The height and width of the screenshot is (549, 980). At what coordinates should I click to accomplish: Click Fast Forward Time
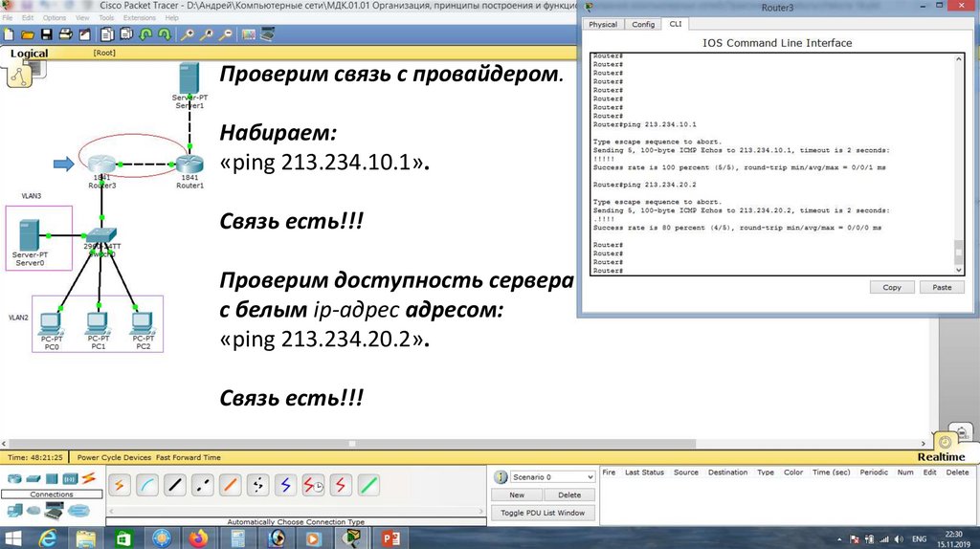(x=189, y=457)
